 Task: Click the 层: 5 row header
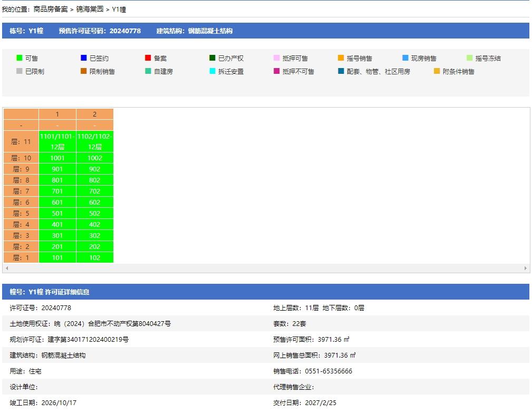coord(21,214)
